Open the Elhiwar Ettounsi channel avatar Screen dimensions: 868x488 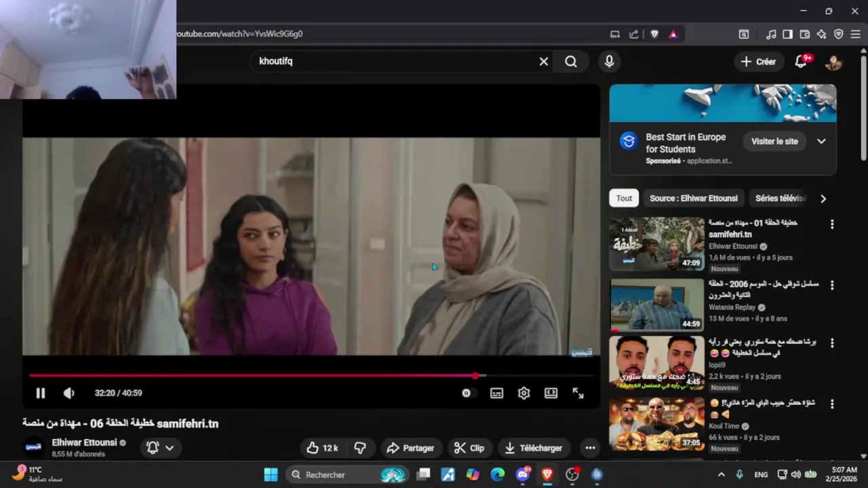pos(33,447)
